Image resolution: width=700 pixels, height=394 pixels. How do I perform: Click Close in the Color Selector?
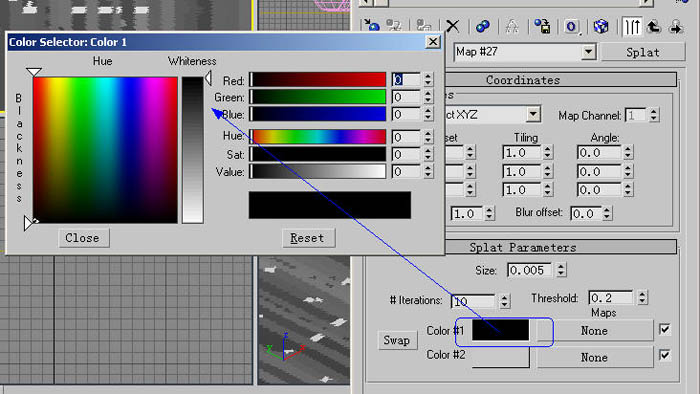83,238
